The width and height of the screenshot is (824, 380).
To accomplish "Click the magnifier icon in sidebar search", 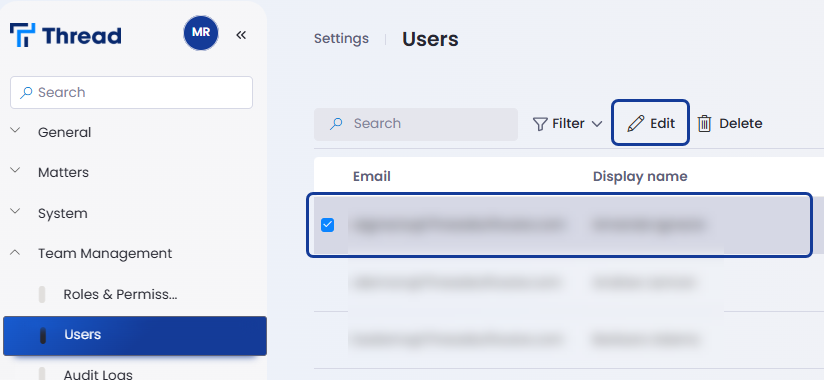I will (x=26, y=93).
